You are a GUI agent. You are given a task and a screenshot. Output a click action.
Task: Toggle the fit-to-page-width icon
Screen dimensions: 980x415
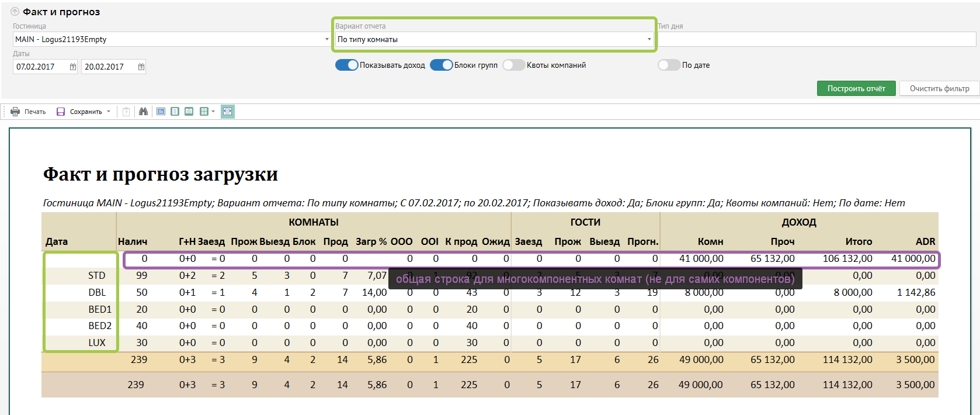(x=228, y=112)
